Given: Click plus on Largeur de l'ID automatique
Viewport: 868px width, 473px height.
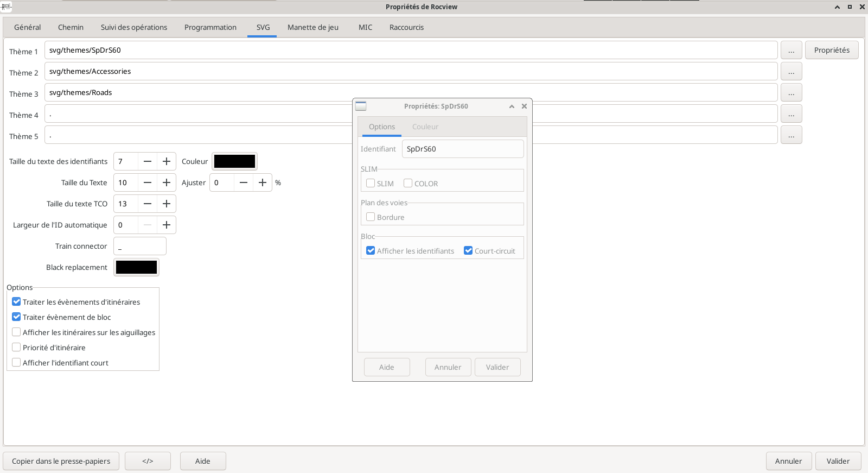Looking at the screenshot, I should coord(167,225).
